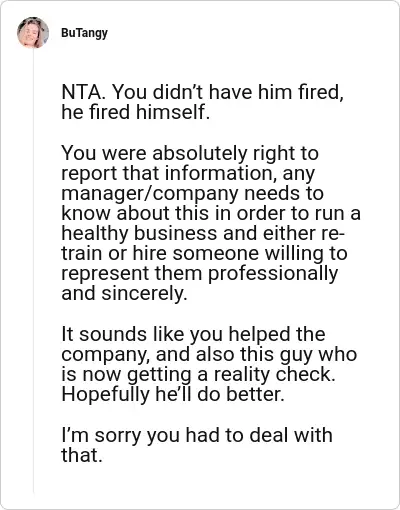Viewport: 400px width, 510px height.
Task: Click "NTA. You didn't have him fired,"
Action: 202,92
